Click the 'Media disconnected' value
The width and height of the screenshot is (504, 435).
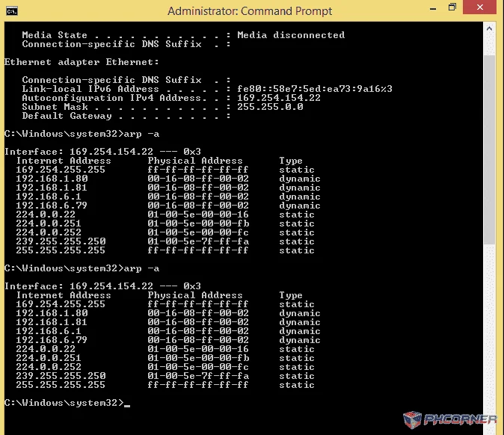coord(291,35)
